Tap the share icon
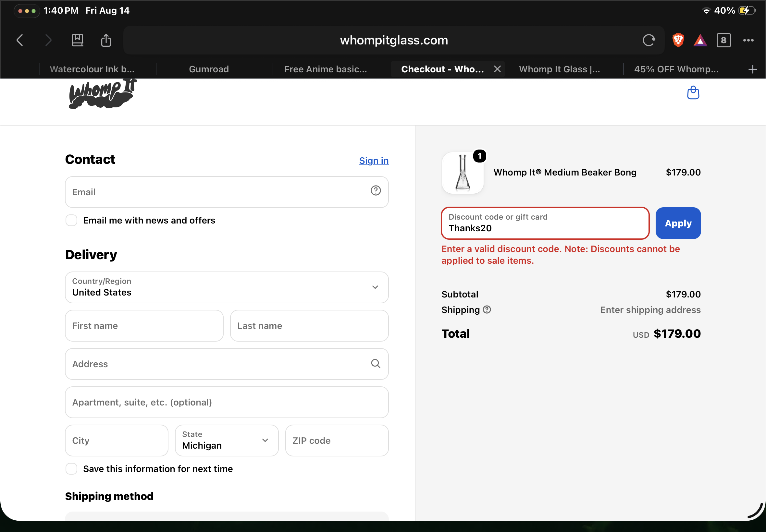The image size is (766, 532). click(x=106, y=40)
